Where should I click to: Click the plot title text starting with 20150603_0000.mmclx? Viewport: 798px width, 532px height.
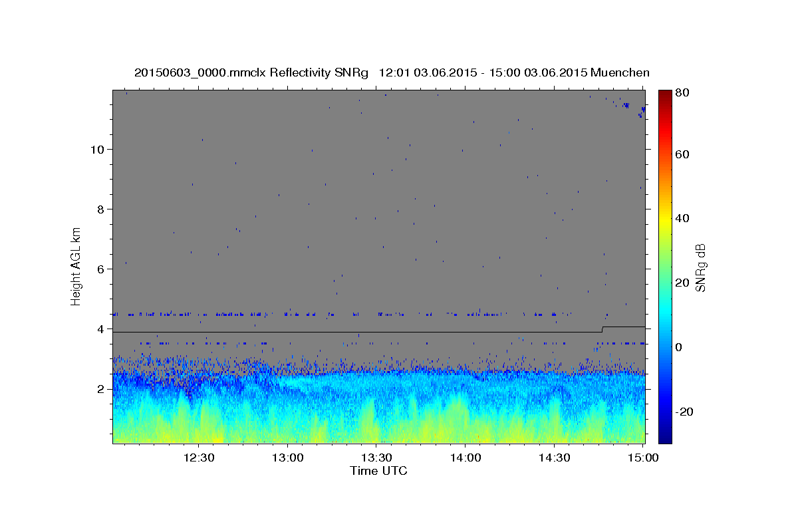coord(392,72)
